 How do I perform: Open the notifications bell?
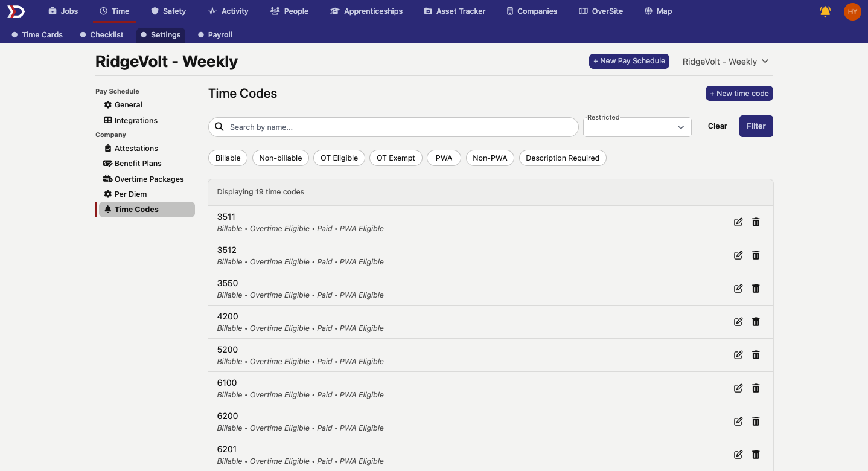pyautogui.click(x=825, y=11)
